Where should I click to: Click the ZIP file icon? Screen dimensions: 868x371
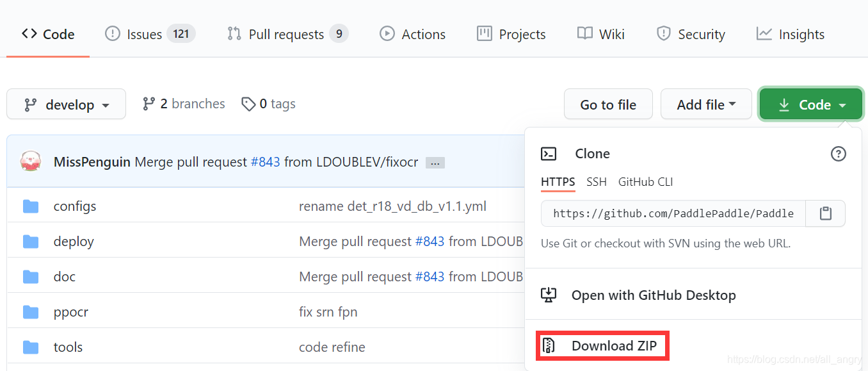pos(549,346)
